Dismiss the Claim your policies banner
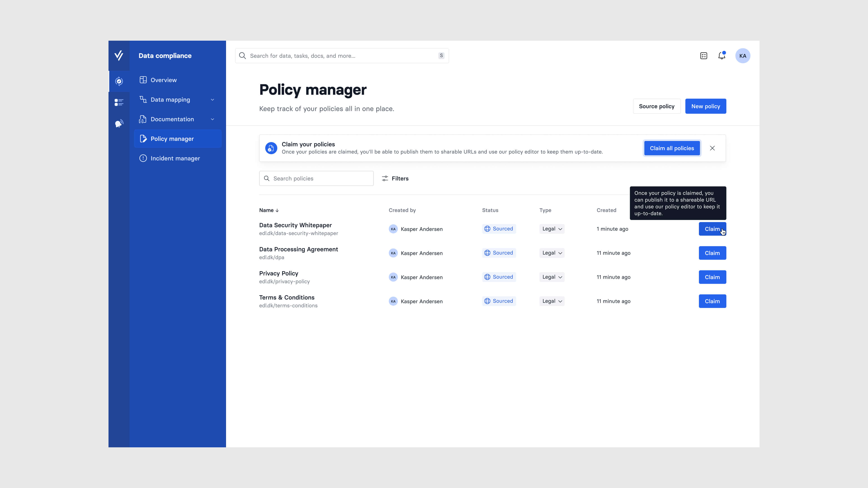Image resolution: width=868 pixels, height=488 pixels. pos(712,148)
